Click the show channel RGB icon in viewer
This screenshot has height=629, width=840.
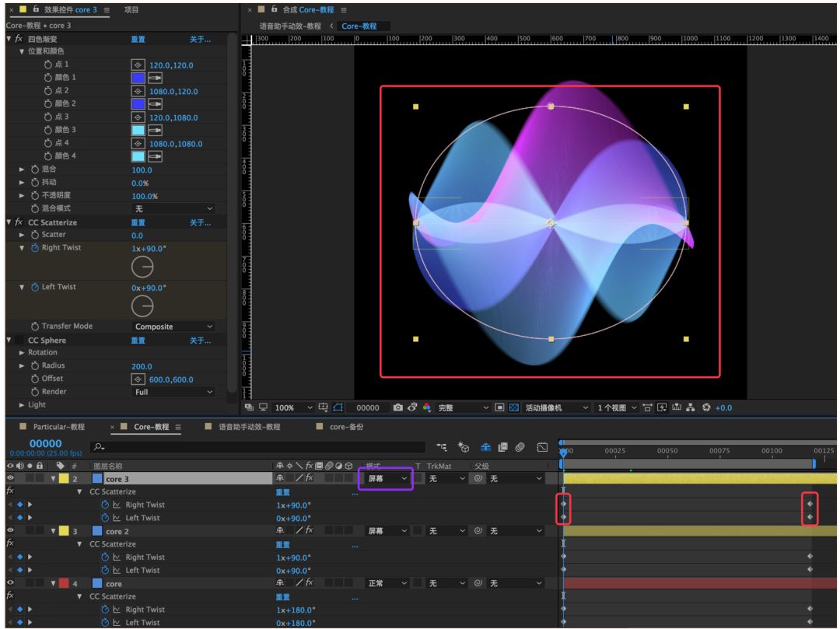click(x=426, y=407)
